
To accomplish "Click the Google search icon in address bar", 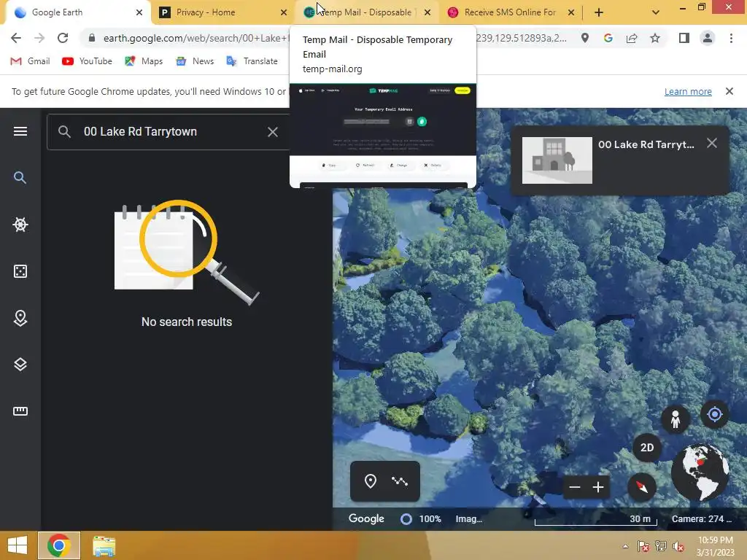I will pyautogui.click(x=608, y=38).
